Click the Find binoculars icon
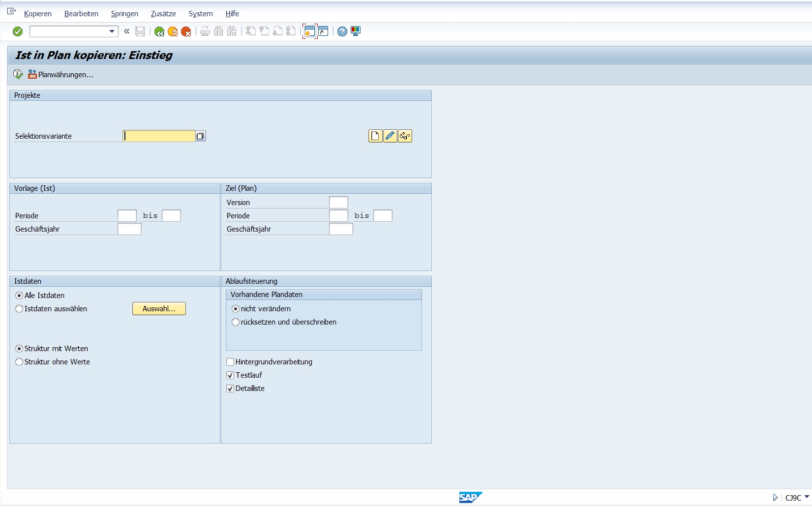812x506 pixels. tap(218, 31)
